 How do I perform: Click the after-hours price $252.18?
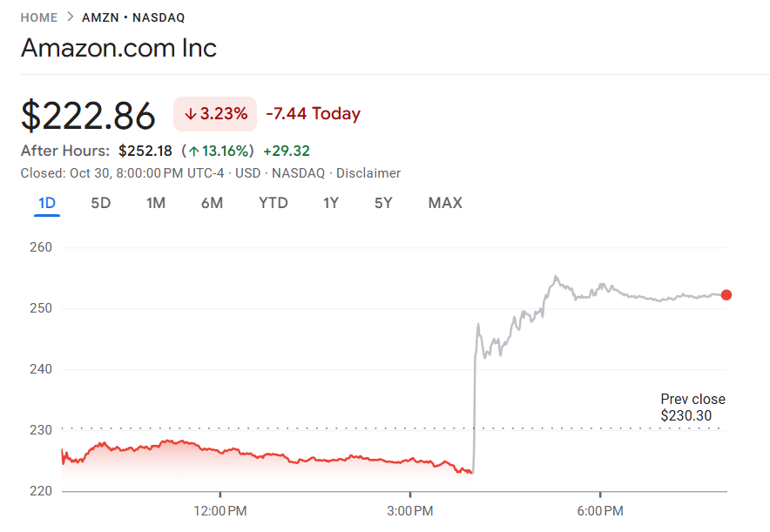(145, 151)
